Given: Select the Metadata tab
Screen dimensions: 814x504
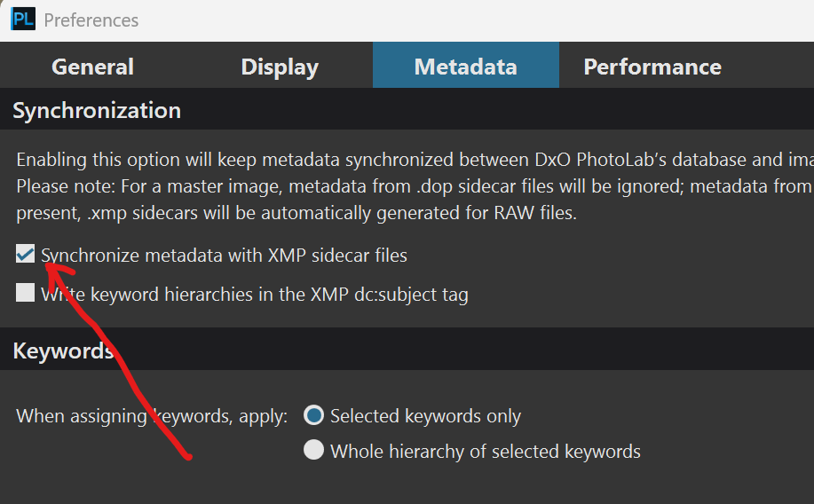Looking at the screenshot, I should [x=465, y=67].
